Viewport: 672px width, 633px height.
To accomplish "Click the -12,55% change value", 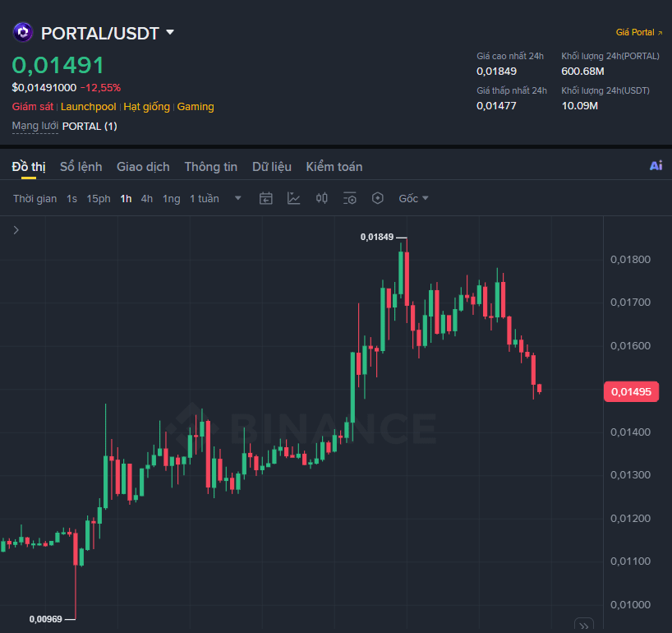I will pyautogui.click(x=101, y=87).
